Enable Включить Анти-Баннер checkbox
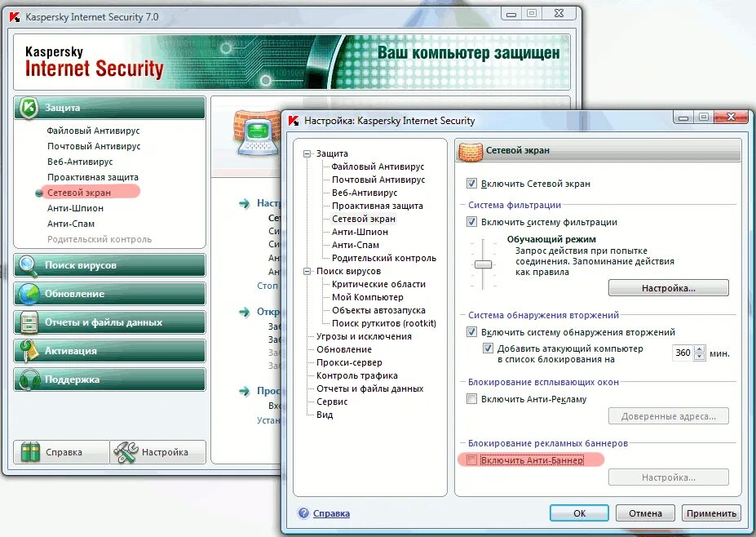 471,459
